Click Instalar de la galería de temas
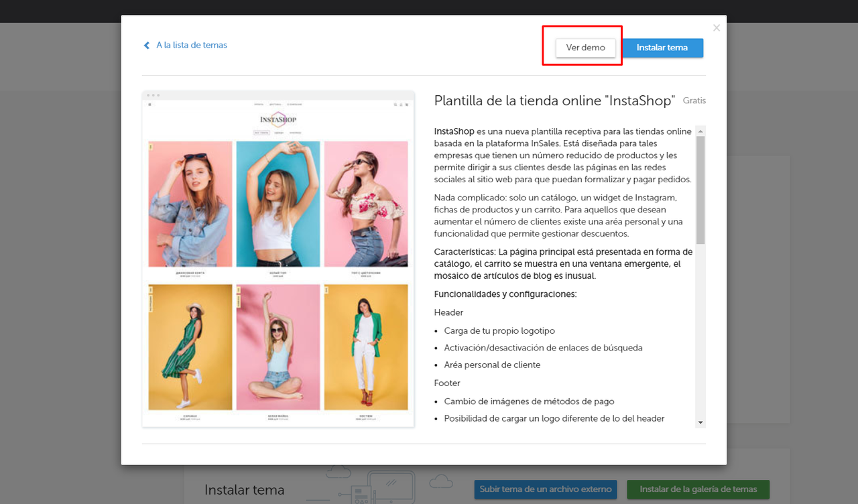This screenshot has width=858, height=504. coord(698,489)
